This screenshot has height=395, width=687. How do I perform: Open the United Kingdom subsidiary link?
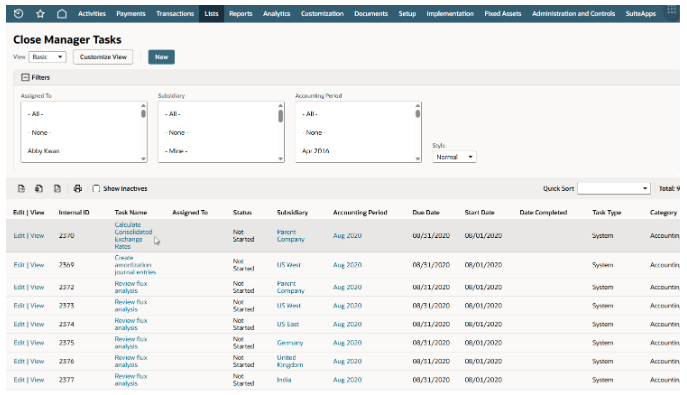[x=290, y=361]
